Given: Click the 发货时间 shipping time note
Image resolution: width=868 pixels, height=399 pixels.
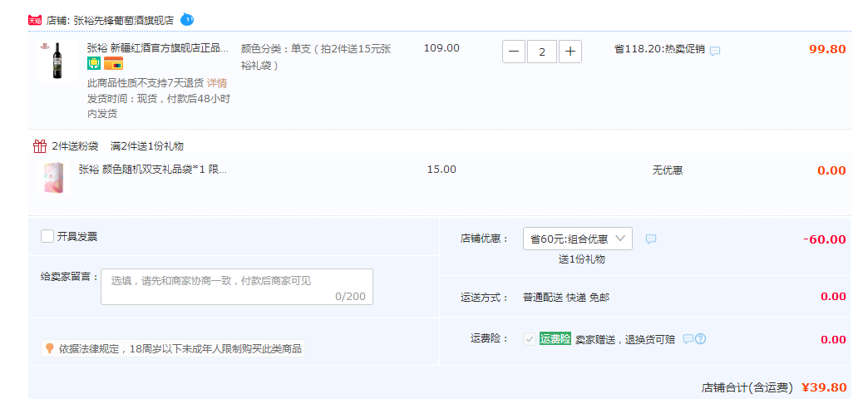Looking at the screenshot, I should (158, 106).
